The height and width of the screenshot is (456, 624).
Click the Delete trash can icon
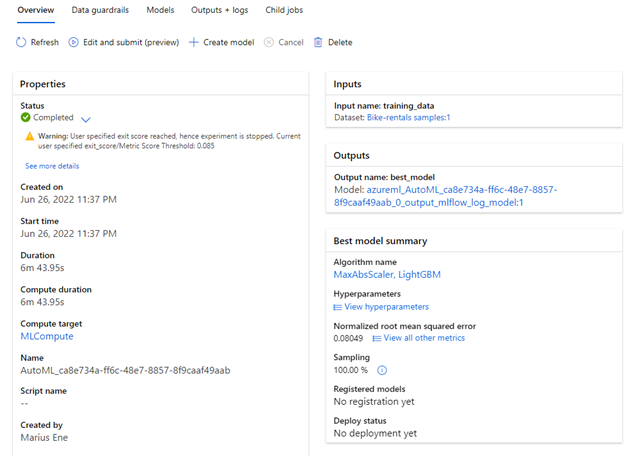(x=318, y=43)
